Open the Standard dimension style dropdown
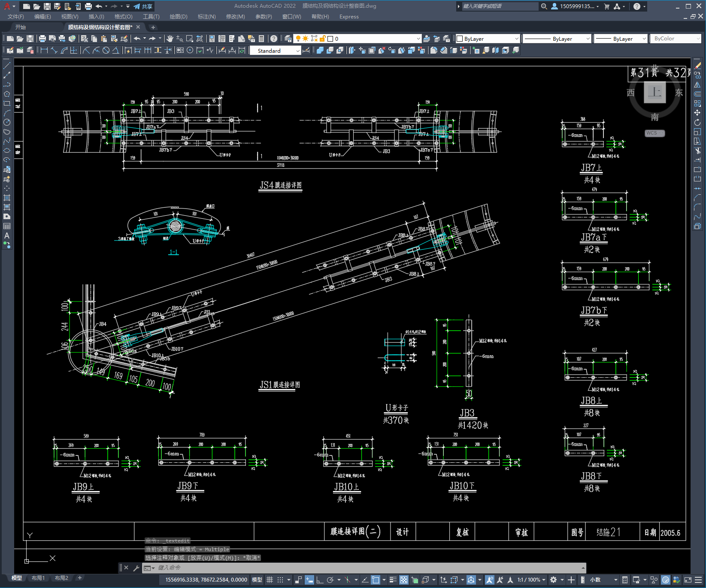 point(275,51)
